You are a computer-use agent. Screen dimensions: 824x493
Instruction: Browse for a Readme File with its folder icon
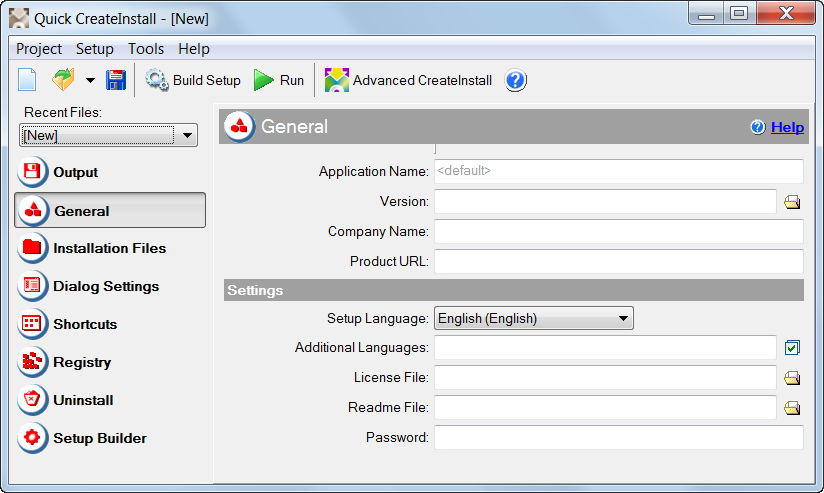792,408
